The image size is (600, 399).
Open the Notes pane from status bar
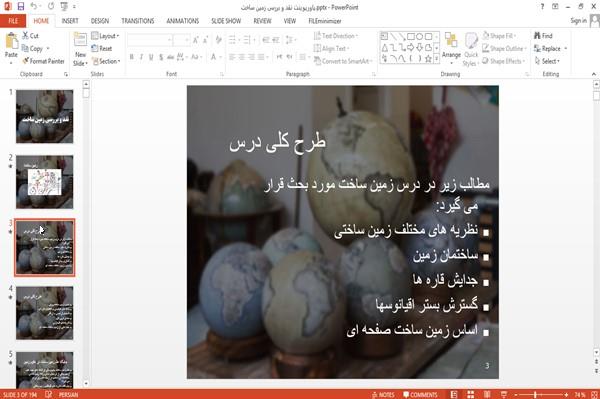tap(383, 395)
